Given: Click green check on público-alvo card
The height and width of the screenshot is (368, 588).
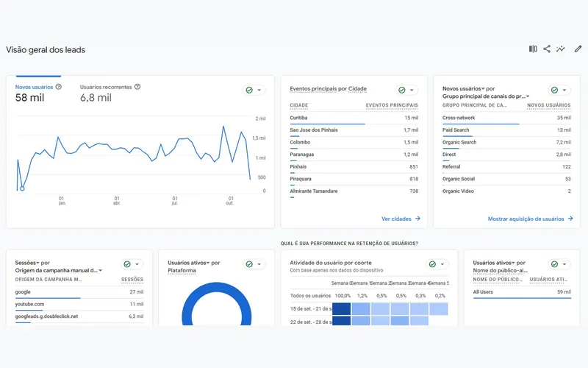Looking at the screenshot, I should [x=554, y=264].
